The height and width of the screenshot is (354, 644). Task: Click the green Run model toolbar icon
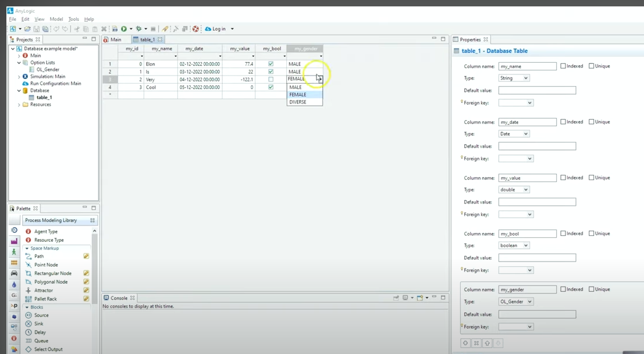tap(123, 28)
